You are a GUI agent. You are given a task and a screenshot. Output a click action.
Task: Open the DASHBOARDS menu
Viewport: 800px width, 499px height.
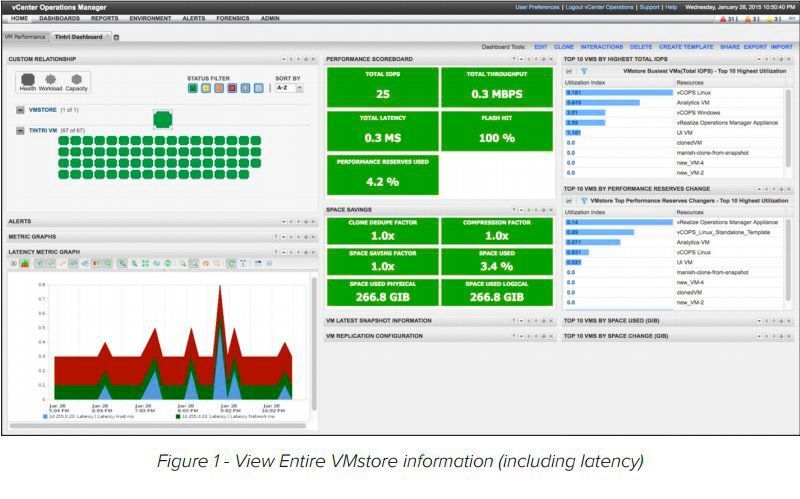coord(59,18)
